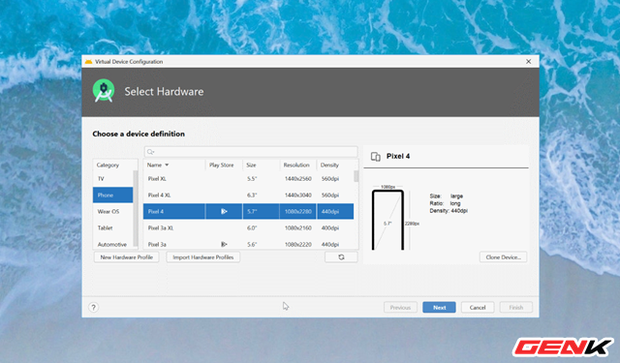This screenshot has height=363, width=620.
Task: Click the 1080x2160 resolution cell
Action: 298,228
